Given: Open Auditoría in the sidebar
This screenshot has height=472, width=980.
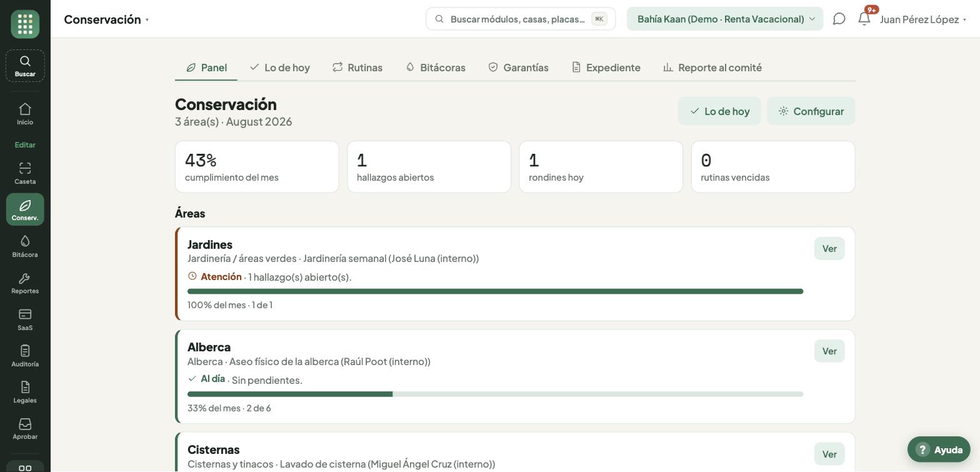Looking at the screenshot, I should click(25, 356).
